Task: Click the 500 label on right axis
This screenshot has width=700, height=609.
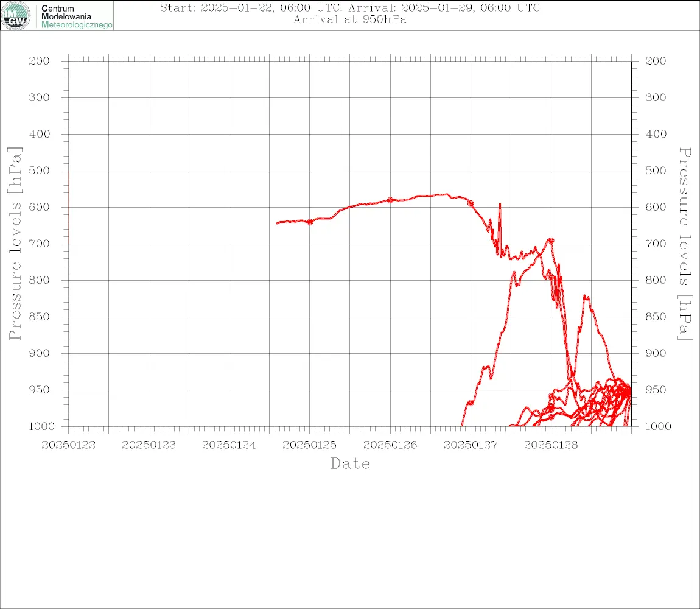Action: tap(656, 171)
